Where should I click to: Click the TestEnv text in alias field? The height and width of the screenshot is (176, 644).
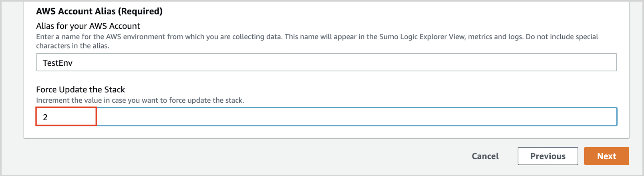(x=58, y=63)
